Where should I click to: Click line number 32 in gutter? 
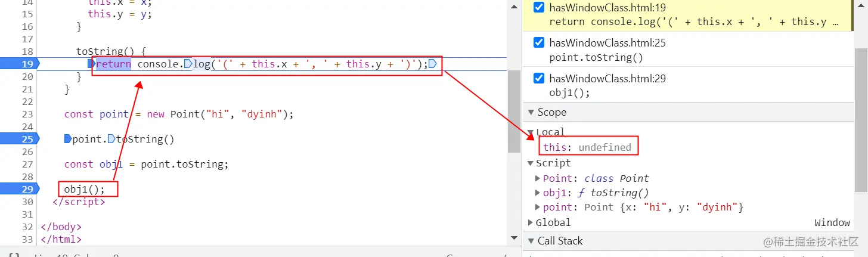coord(27,227)
